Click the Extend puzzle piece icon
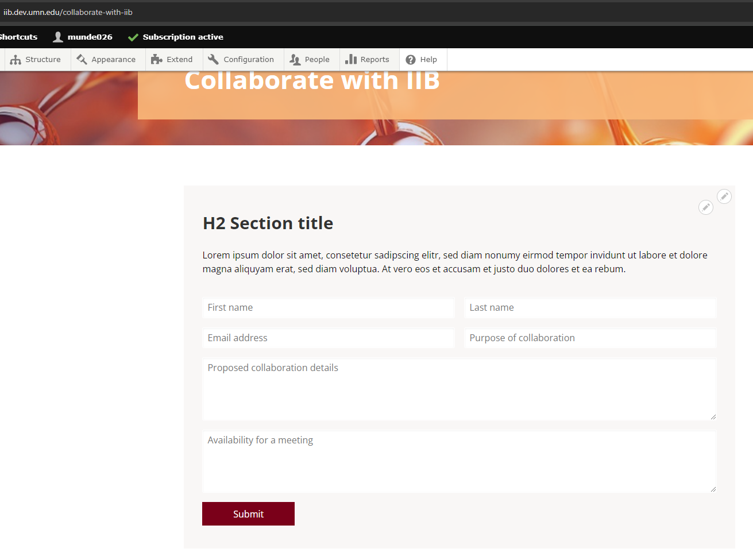Image resolution: width=753 pixels, height=560 pixels. click(x=156, y=60)
